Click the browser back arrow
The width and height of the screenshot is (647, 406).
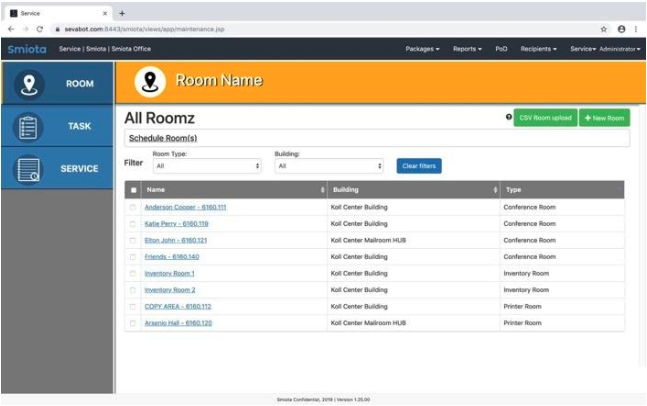pyautogui.click(x=11, y=29)
